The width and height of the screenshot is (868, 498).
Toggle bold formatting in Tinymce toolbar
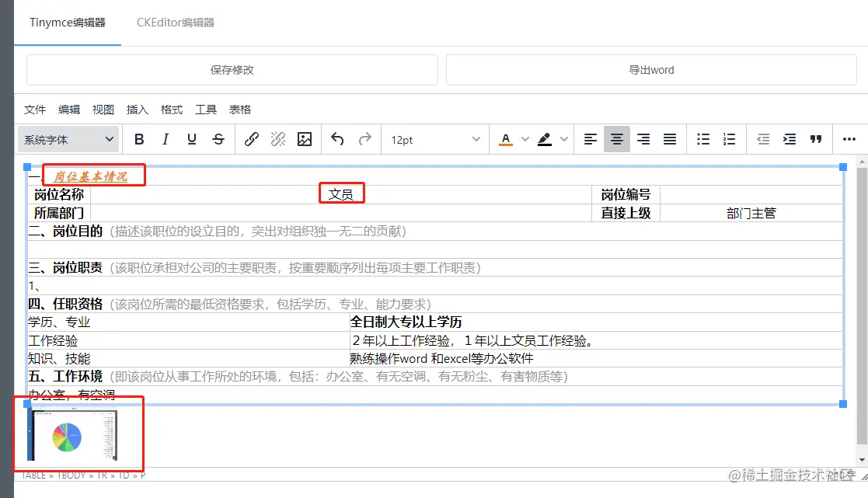click(x=139, y=139)
